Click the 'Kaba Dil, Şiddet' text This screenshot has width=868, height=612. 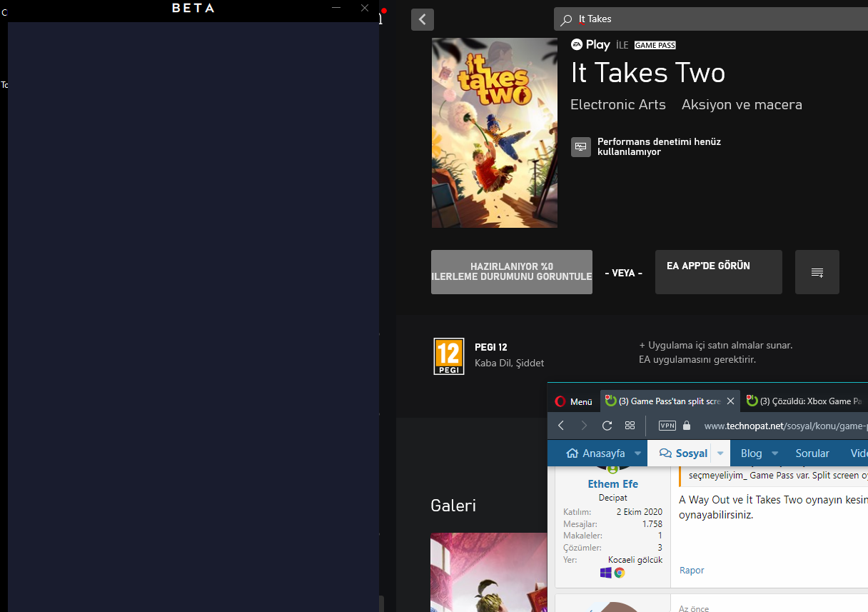(x=509, y=363)
